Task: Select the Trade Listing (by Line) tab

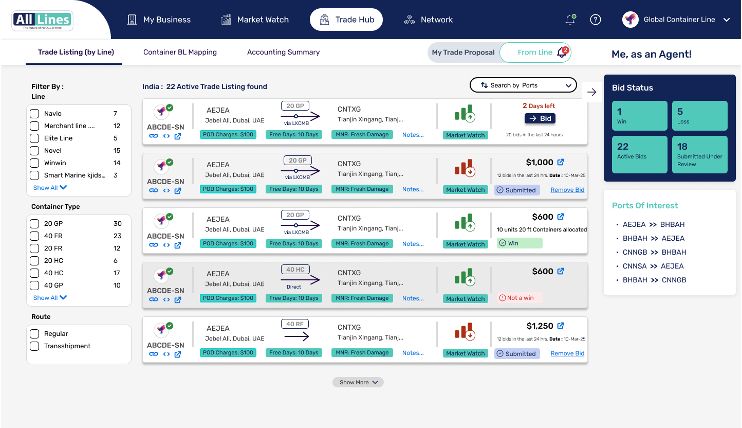Action: (76, 52)
